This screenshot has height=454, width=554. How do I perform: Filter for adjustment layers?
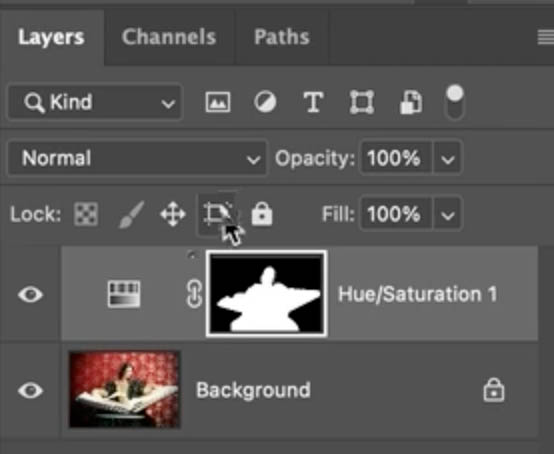[x=265, y=102]
